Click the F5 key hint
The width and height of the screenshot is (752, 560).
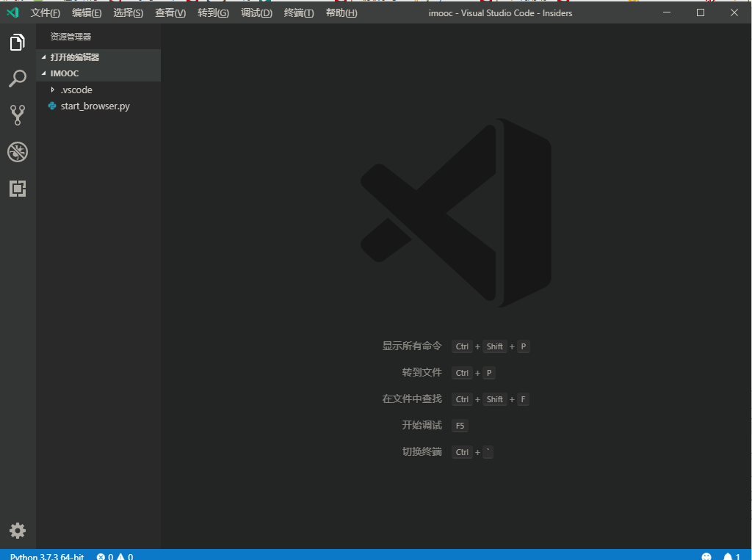[460, 425]
